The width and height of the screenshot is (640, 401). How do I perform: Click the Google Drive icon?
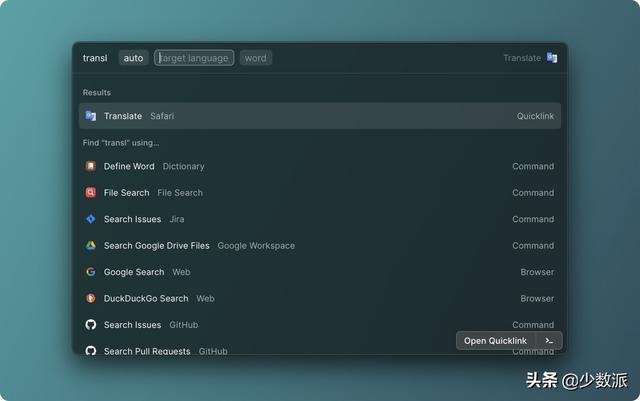coord(91,245)
